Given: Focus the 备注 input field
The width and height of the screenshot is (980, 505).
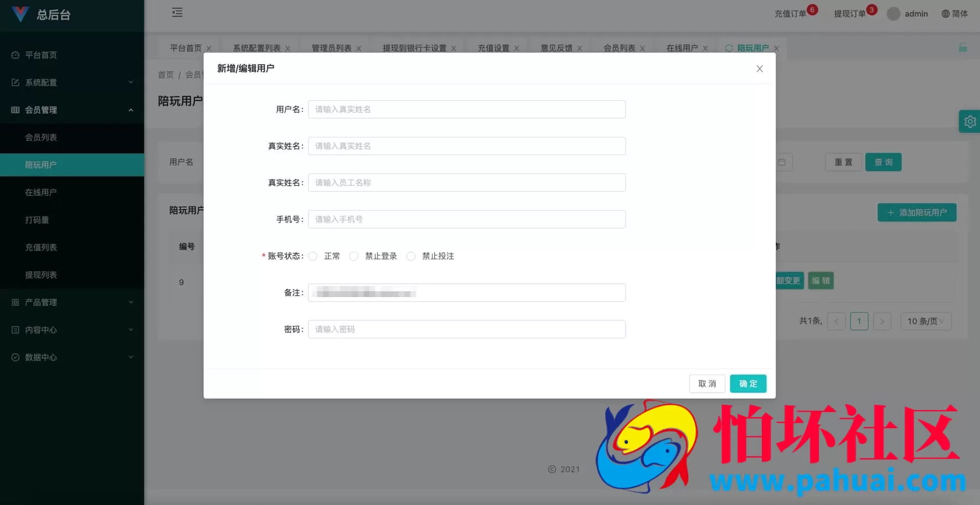Looking at the screenshot, I should point(467,293).
